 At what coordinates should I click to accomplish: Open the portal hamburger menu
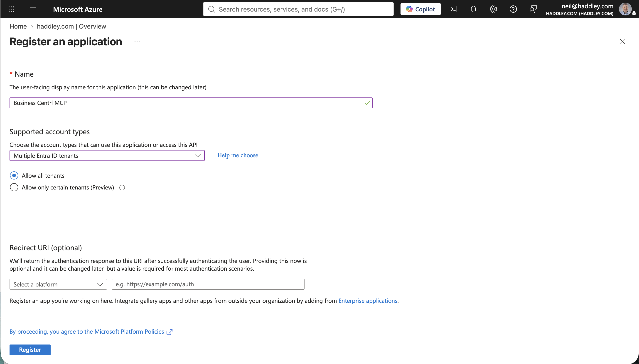tap(33, 9)
